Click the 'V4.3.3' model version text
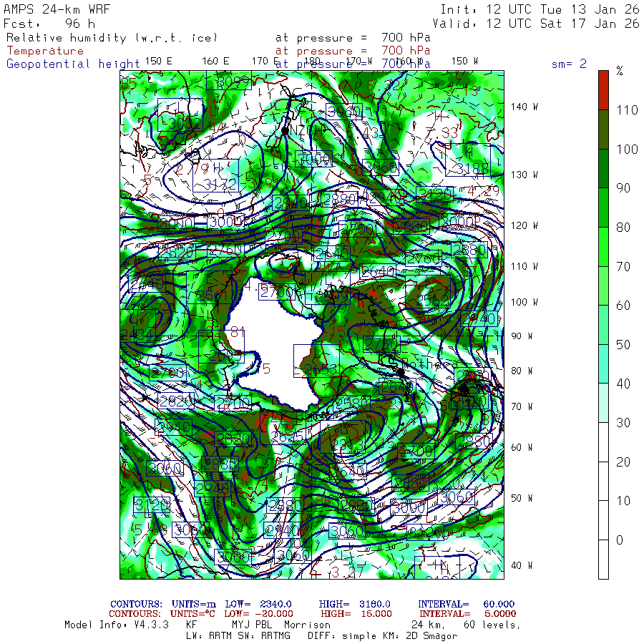 (x=151, y=625)
